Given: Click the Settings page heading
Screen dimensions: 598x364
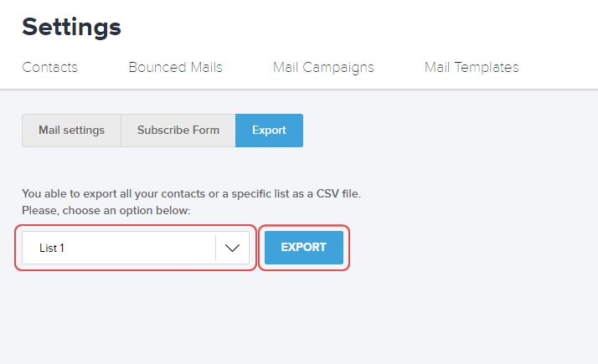Looking at the screenshot, I should coord(71,26).
